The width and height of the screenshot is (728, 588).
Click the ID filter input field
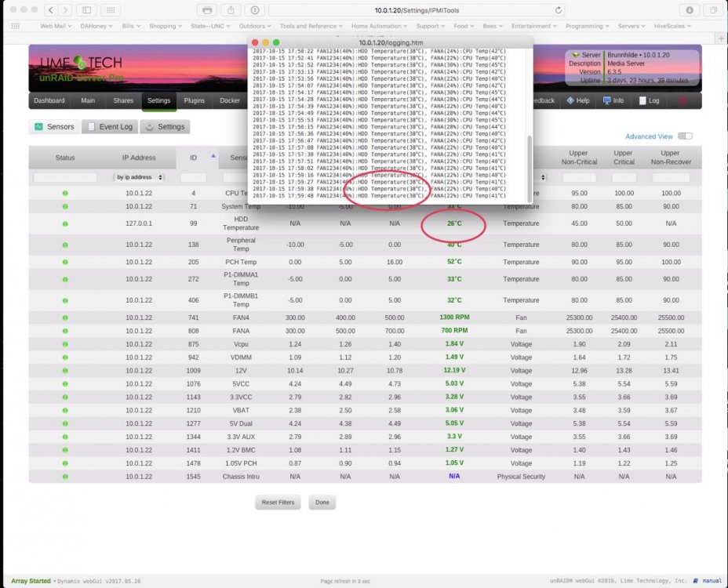pyautogui.click(x=193, y=178)
